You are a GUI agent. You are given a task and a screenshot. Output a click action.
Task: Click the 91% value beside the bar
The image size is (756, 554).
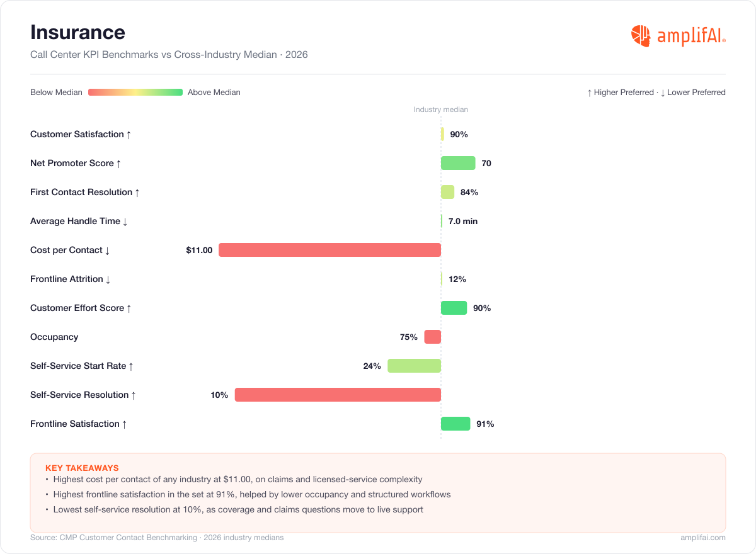click(x=485, y=424)
